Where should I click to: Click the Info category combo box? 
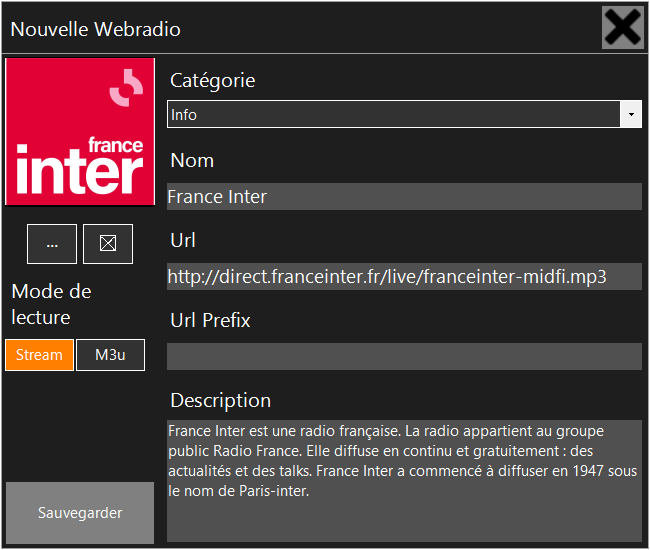(x=404, y=114)
